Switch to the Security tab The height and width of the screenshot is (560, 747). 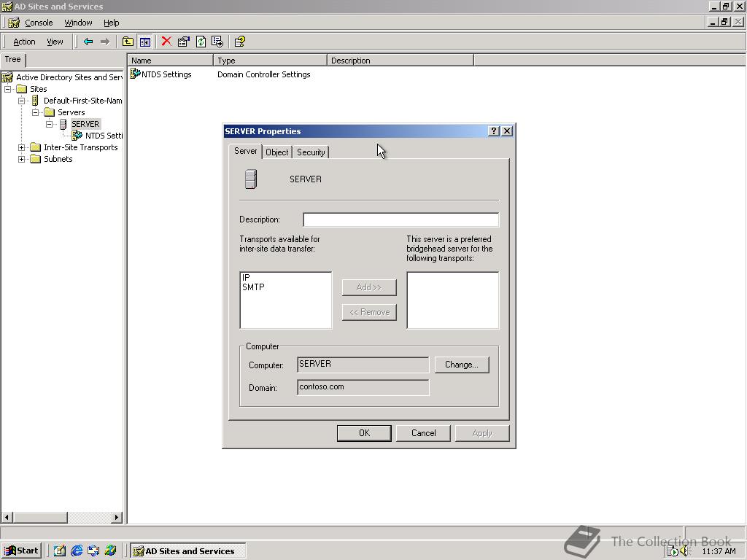311,152
